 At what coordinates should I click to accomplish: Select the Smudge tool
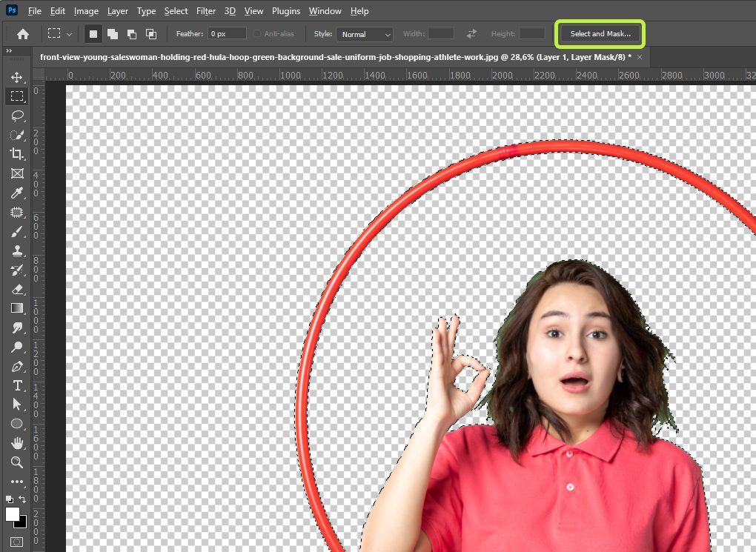click(17, 327)
